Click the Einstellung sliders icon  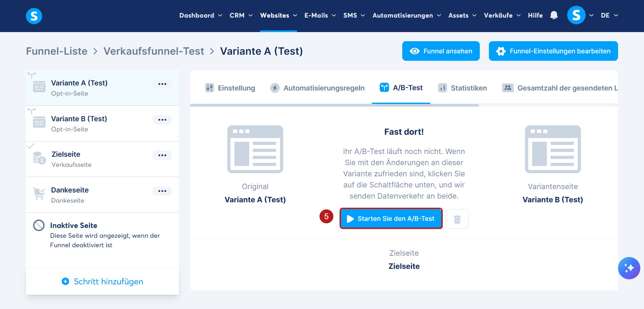pyautogui.click(x=209, y=88)
